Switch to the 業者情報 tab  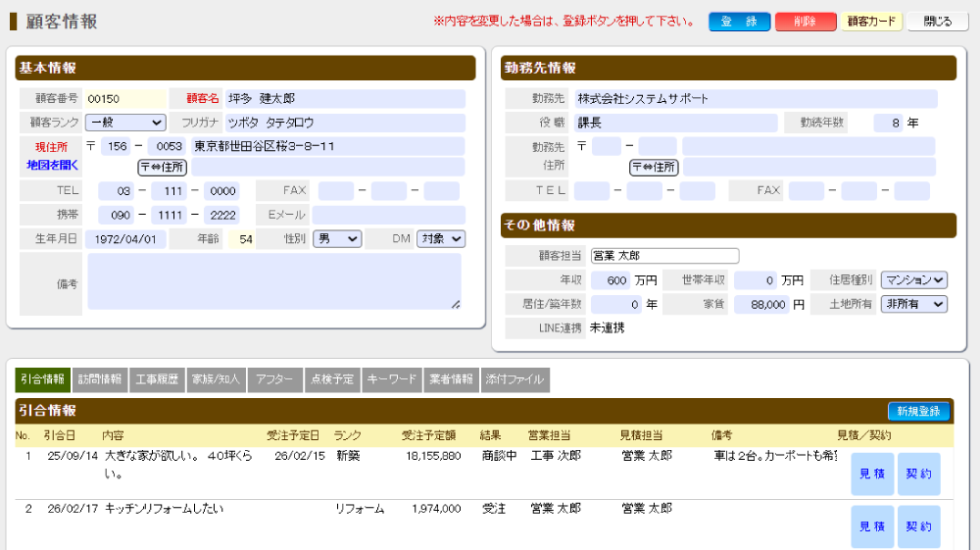tap(451, 379)
